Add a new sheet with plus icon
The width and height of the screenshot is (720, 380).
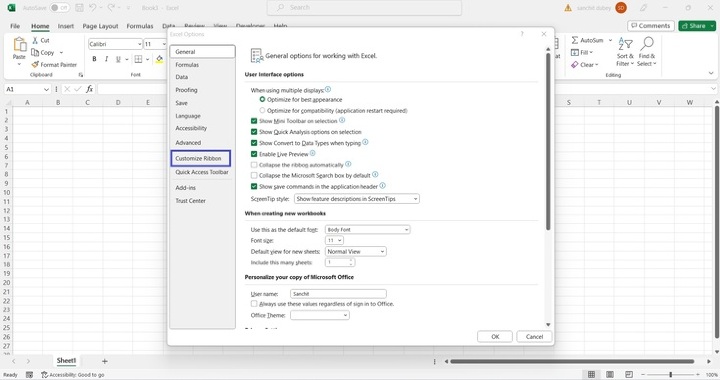(105, 361)
